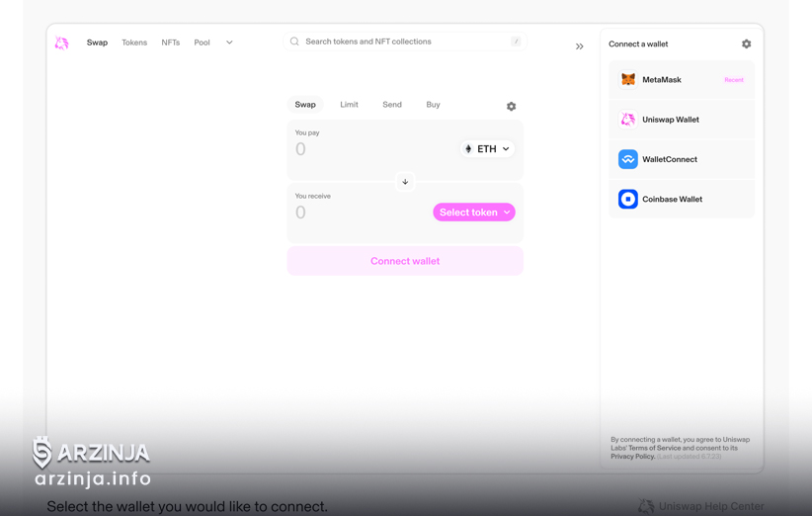
Task: Click the Connect wallet button
Action: (x=405, y=261)
